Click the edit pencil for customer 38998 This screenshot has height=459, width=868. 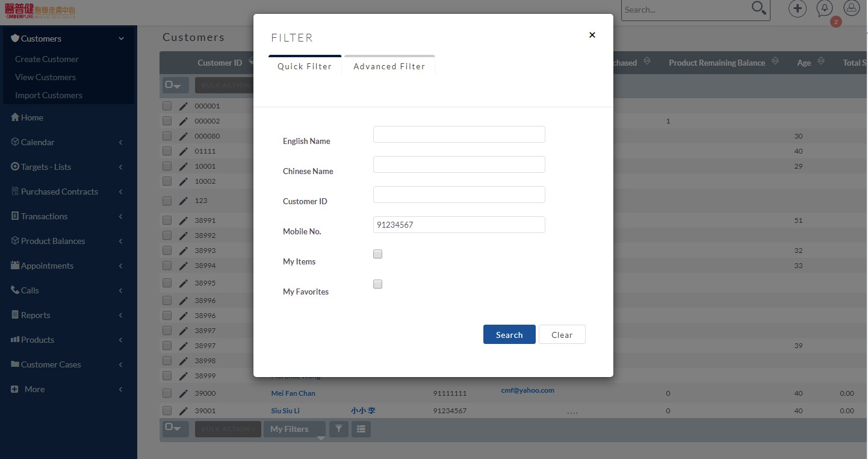tap(184, 361)
